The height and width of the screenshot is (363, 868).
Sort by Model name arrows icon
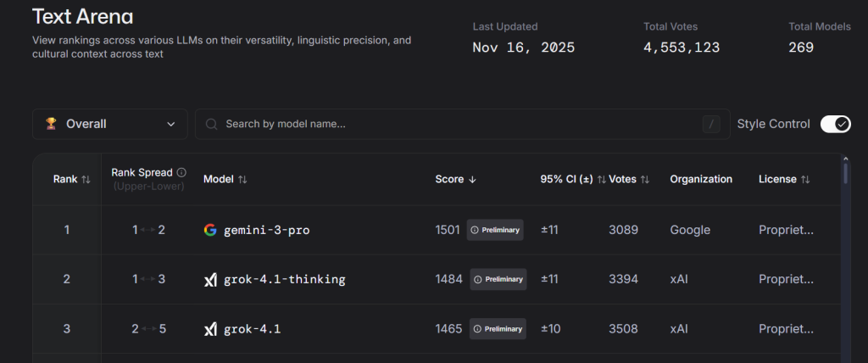242,179
